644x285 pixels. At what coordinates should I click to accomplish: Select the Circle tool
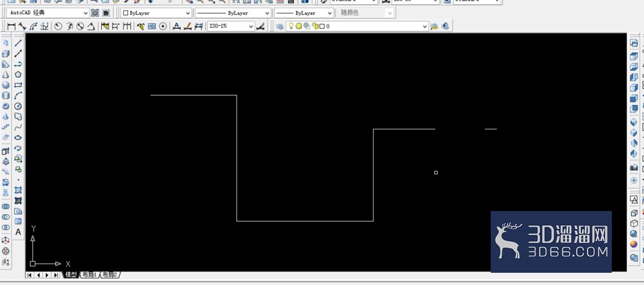[x=18, y=106]
